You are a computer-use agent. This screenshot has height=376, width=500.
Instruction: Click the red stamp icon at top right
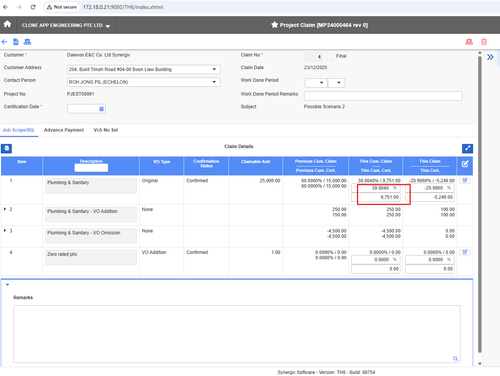pos(469,42)
